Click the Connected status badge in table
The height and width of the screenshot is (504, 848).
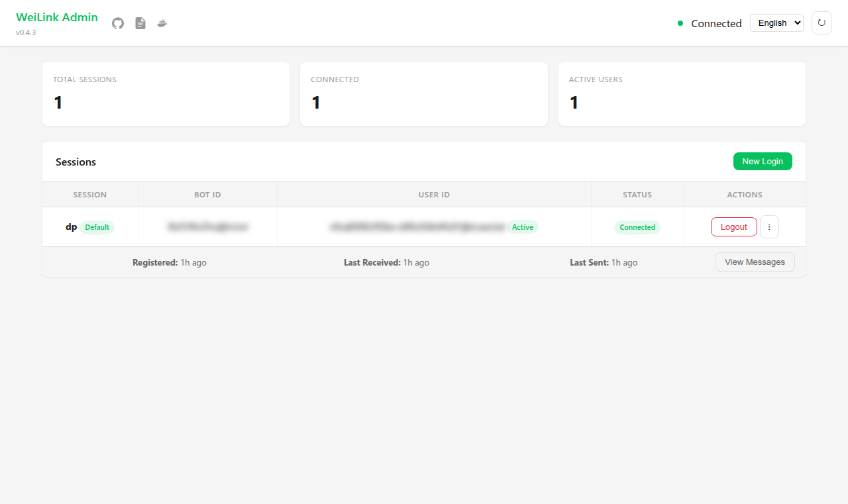coord(637,227)
